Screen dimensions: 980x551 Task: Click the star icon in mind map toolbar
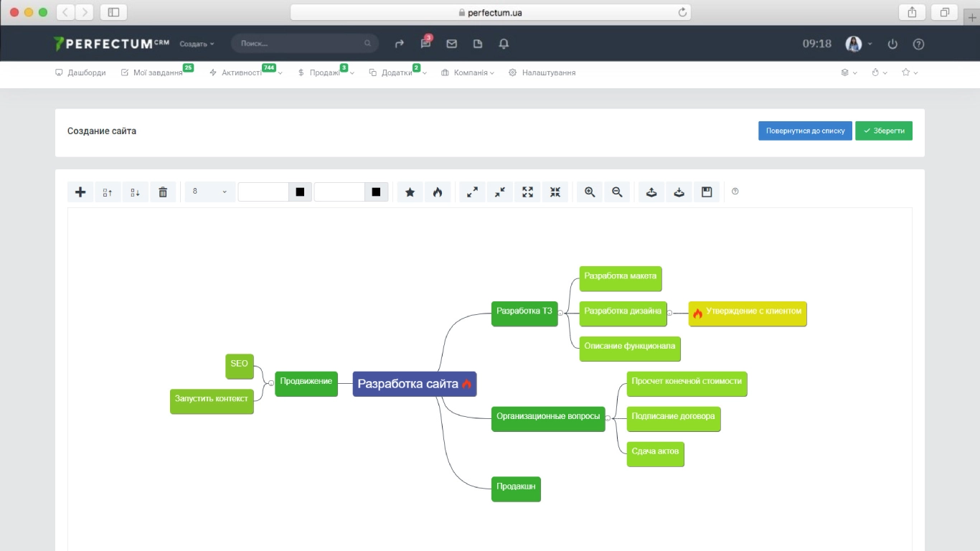(x=410, y=192)
